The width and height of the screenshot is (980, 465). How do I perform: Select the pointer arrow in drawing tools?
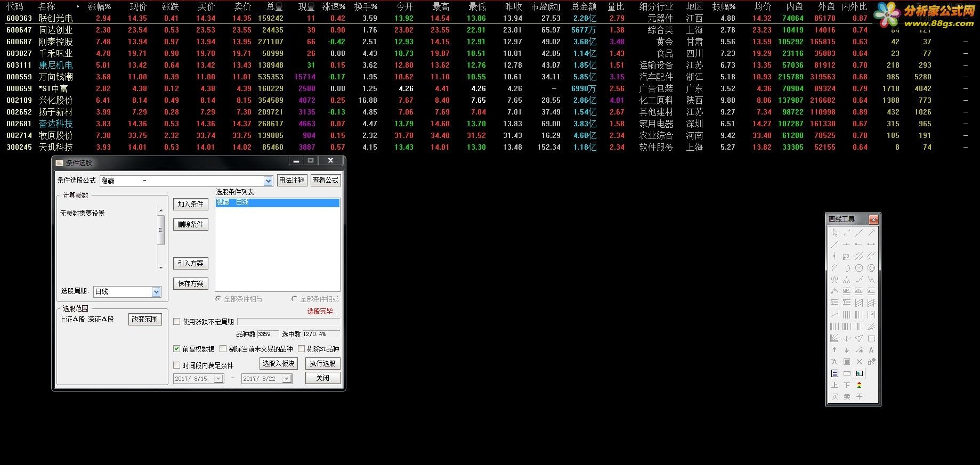click(x=835, y=233)
